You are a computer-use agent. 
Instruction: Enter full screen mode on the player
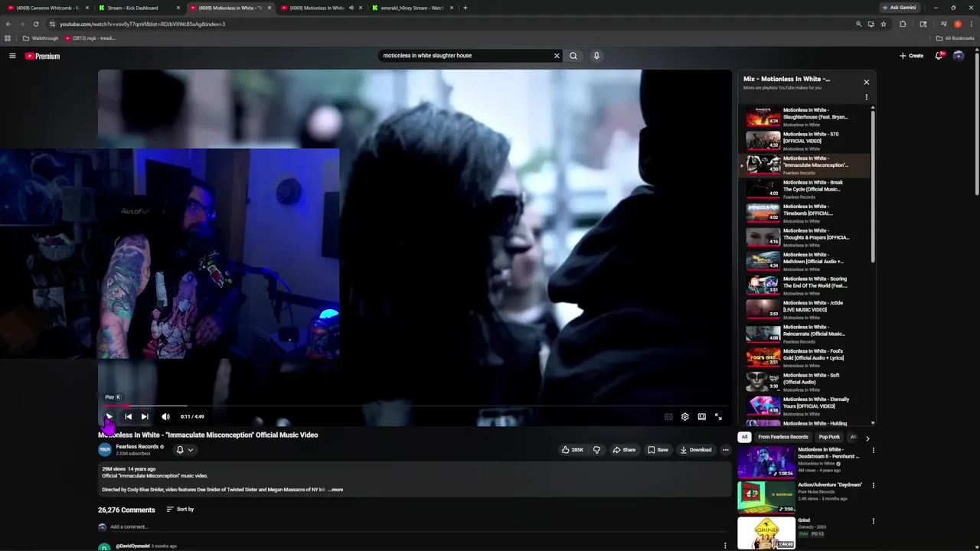718,416
